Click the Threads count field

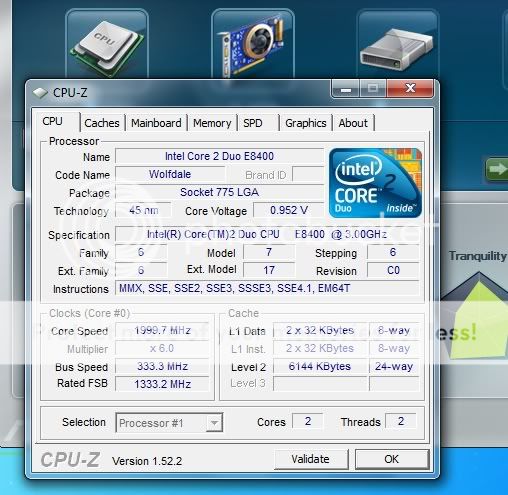[x=401, y=421]
